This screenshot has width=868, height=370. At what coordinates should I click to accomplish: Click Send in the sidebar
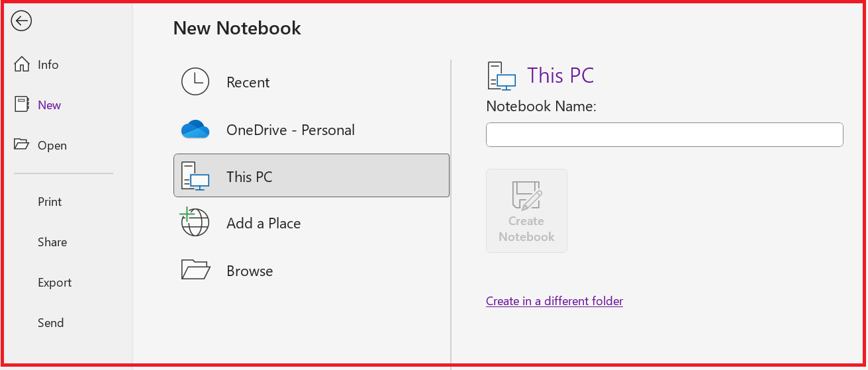pos(51,323)
